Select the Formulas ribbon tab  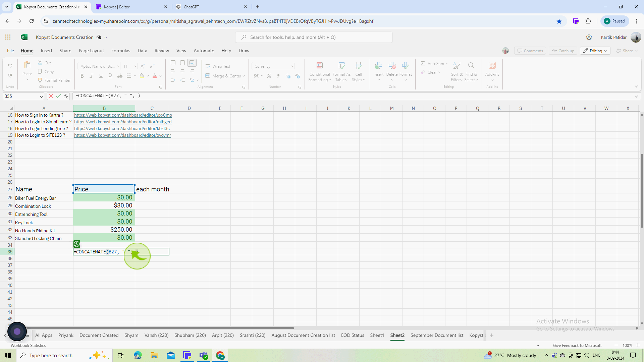[x=120, y=50]
